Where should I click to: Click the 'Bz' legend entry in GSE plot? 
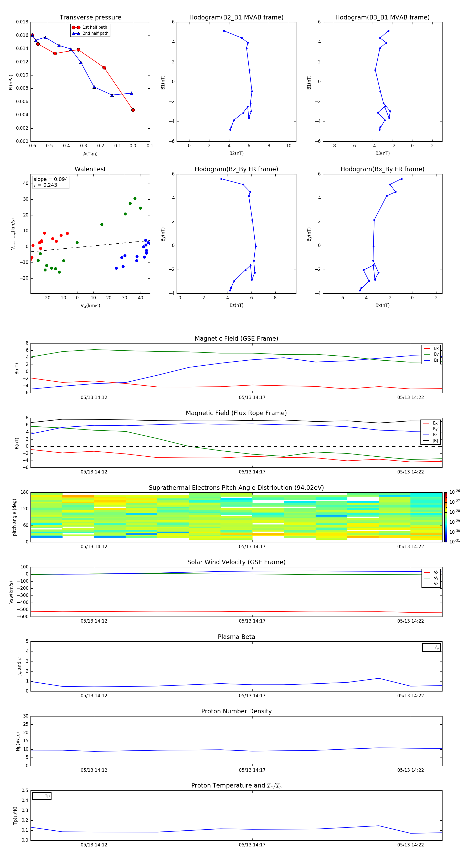(x=431, y=360)
